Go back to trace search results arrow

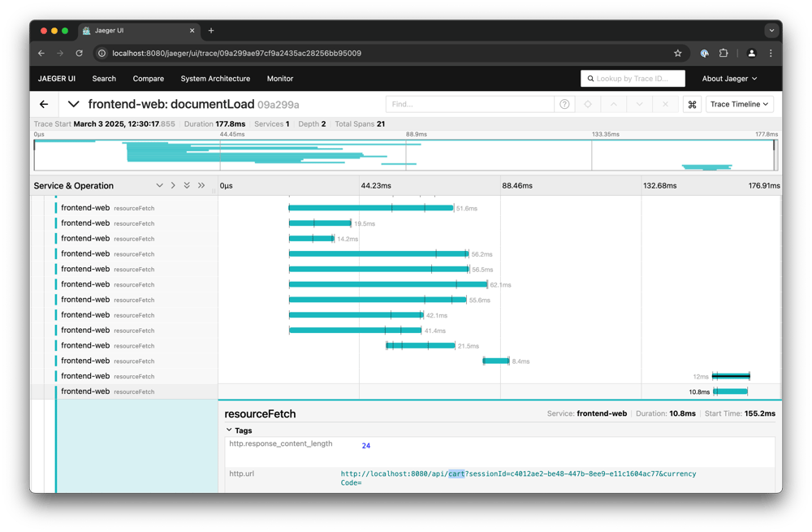click(x=44, y=104)
